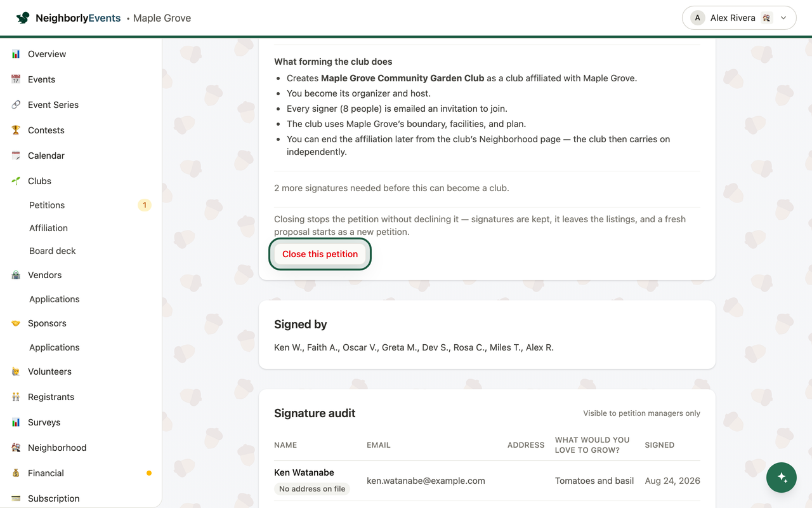Open Petitions under Clubs
This screenshot has height=508, width=812.
(x=47, y=205)
